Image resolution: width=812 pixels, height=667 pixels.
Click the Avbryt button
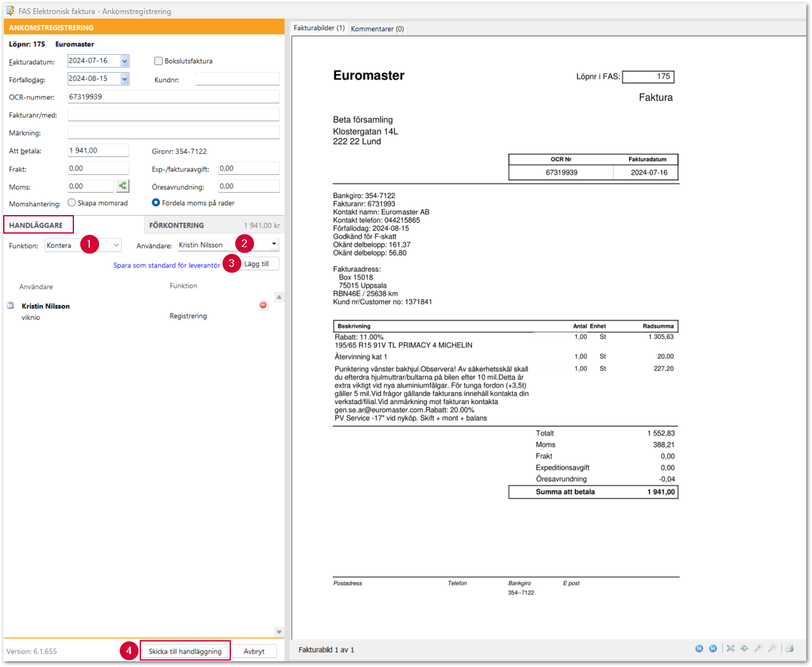[x=254, y=651]
